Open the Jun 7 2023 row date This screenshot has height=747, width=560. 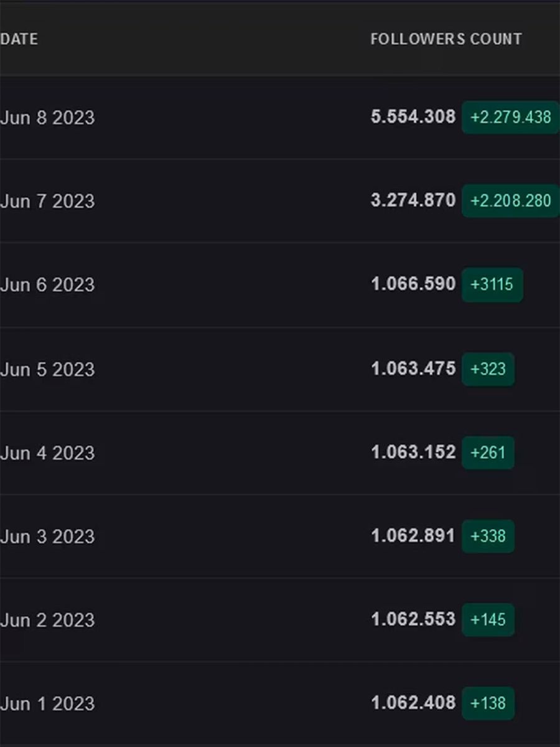pos(48,201)
